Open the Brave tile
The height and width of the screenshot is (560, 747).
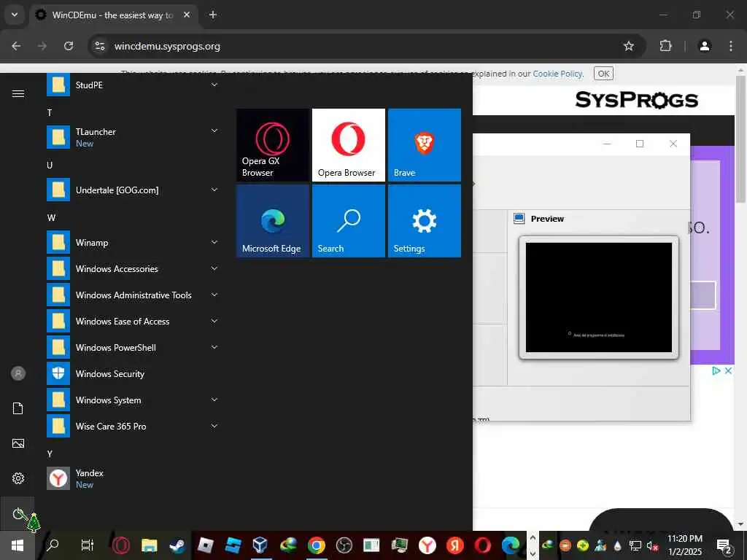click(x=425, y=145)
